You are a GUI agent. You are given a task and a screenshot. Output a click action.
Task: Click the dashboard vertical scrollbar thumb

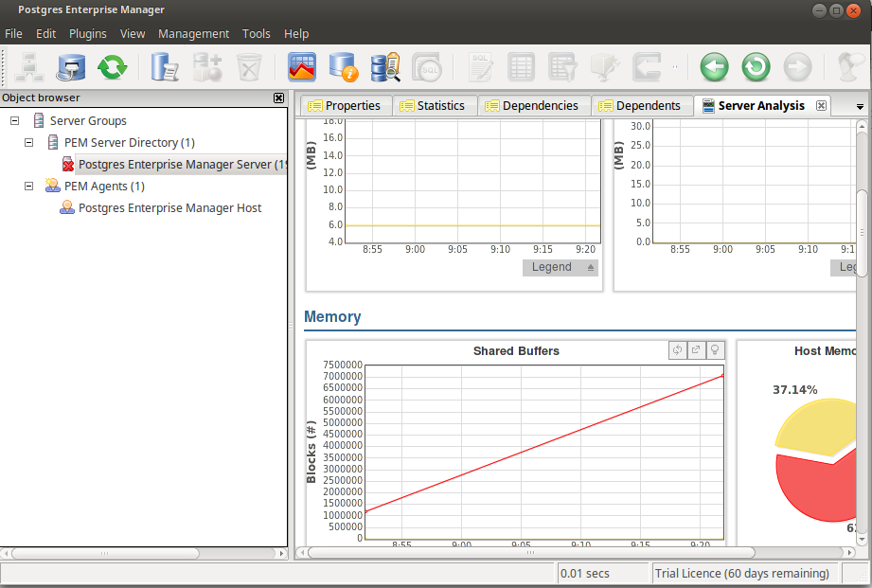coord(862,233)
